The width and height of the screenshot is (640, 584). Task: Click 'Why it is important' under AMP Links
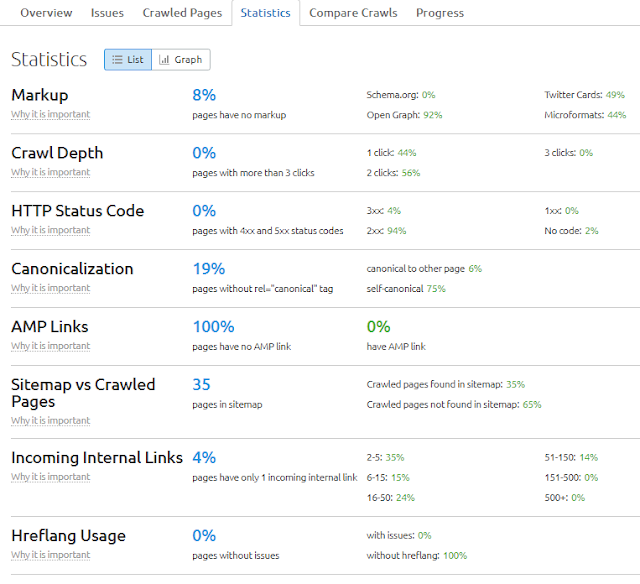point(50,347)
